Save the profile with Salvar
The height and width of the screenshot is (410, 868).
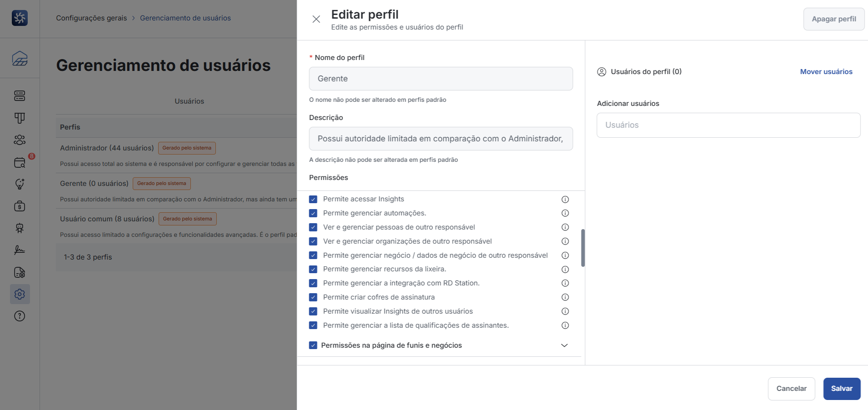842,389
